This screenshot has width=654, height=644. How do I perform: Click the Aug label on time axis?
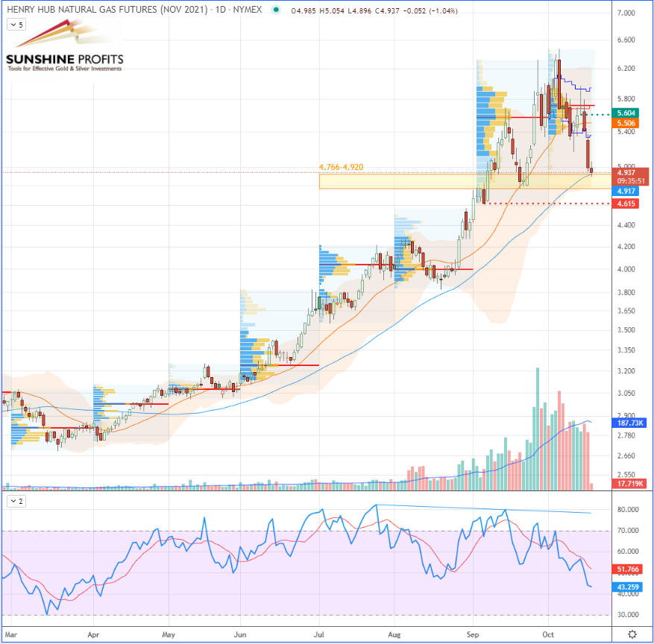pos(394,635)
